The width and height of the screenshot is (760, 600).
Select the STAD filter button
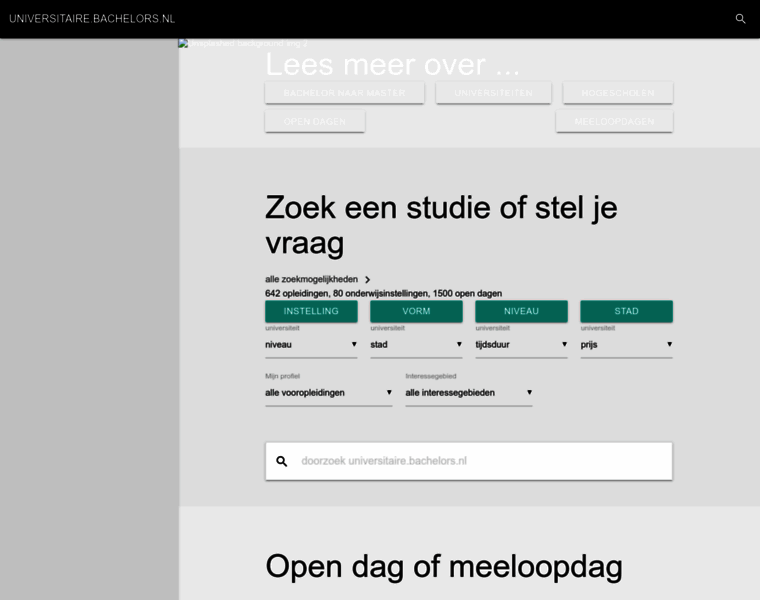pyautogui.click(x=627, y=311)
